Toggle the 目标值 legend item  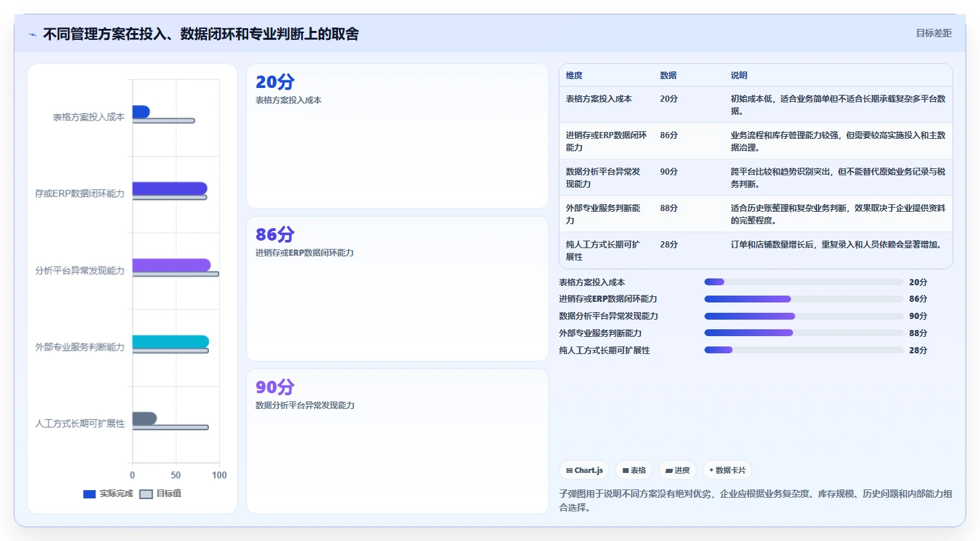click(x=160, y=494)
